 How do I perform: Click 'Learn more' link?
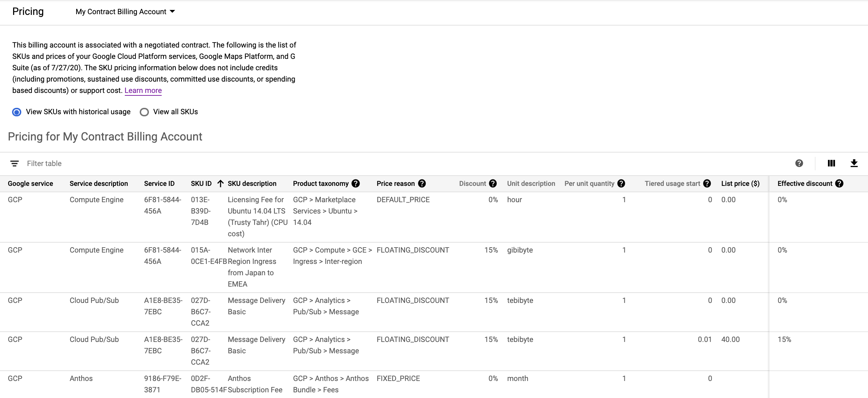pyautogui.click(x=143, y=90)
